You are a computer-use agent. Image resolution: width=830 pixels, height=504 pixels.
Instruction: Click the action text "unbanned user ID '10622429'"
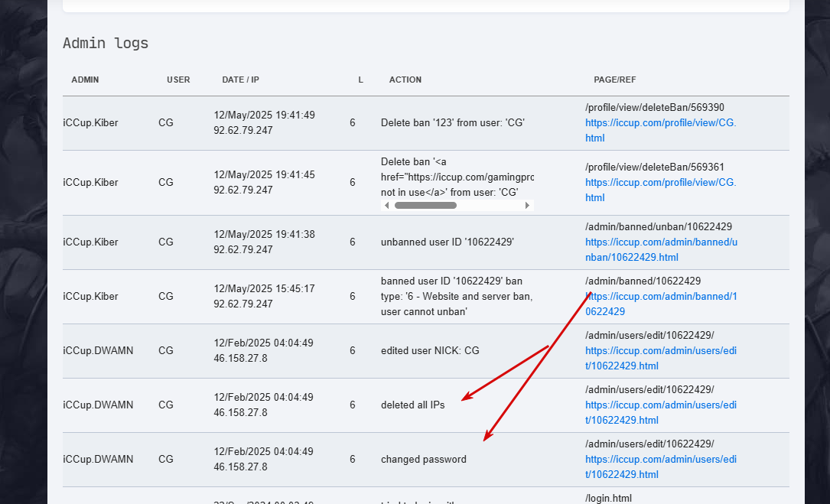pos(448,242)
